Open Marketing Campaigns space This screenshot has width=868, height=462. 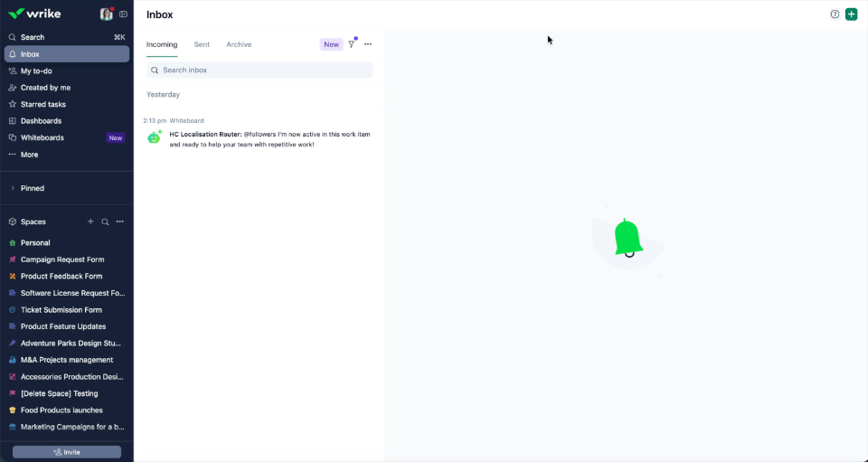point(66,427)
